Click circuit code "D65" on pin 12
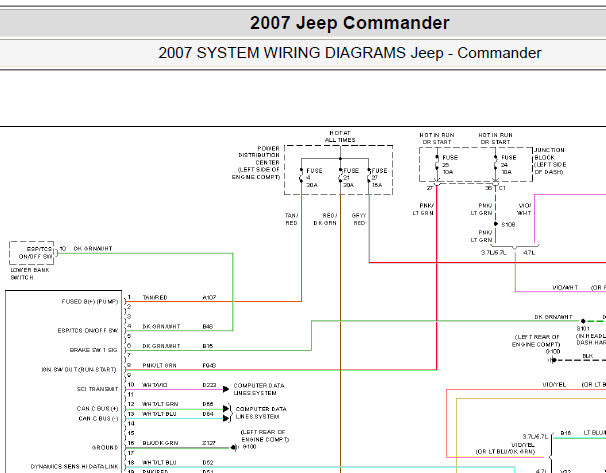This screenshot has height=473, width=606. [208, 404]
